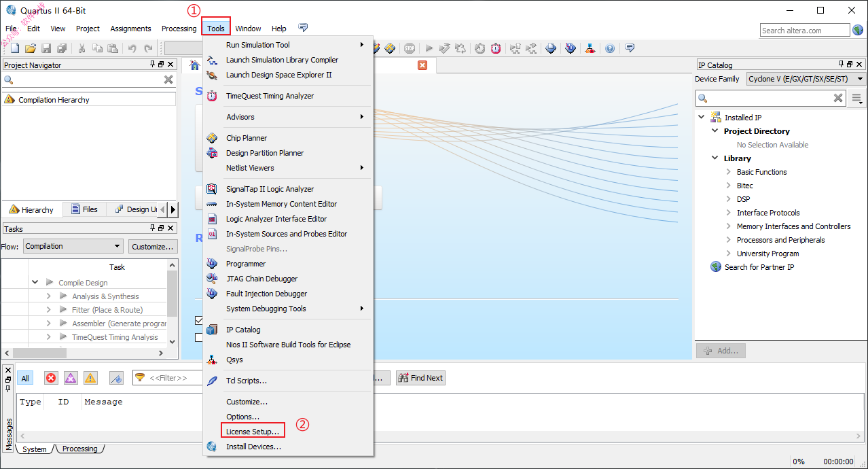Filter messages by error icon
Viewport: 868px width, 469px height.
(51, 378)
